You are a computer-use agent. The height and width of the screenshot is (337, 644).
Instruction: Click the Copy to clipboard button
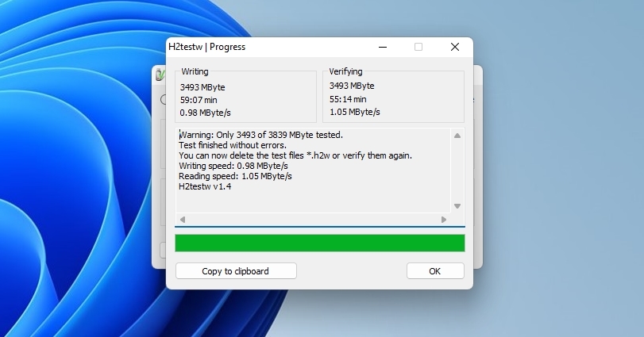pos(236,271)
